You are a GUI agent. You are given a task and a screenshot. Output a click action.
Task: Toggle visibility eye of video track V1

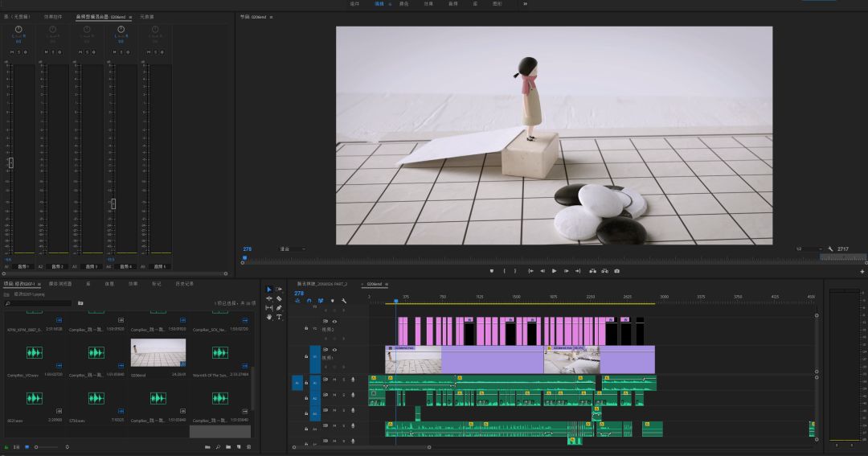click(334, 350)
